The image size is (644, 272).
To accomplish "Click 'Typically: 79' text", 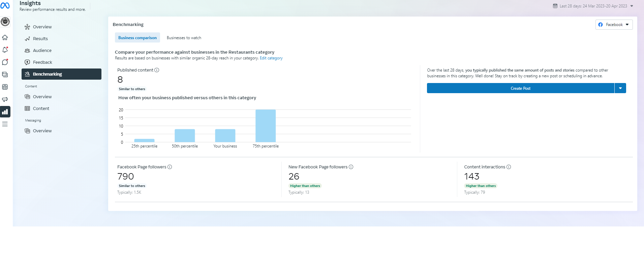I will (x=474, y=193).
